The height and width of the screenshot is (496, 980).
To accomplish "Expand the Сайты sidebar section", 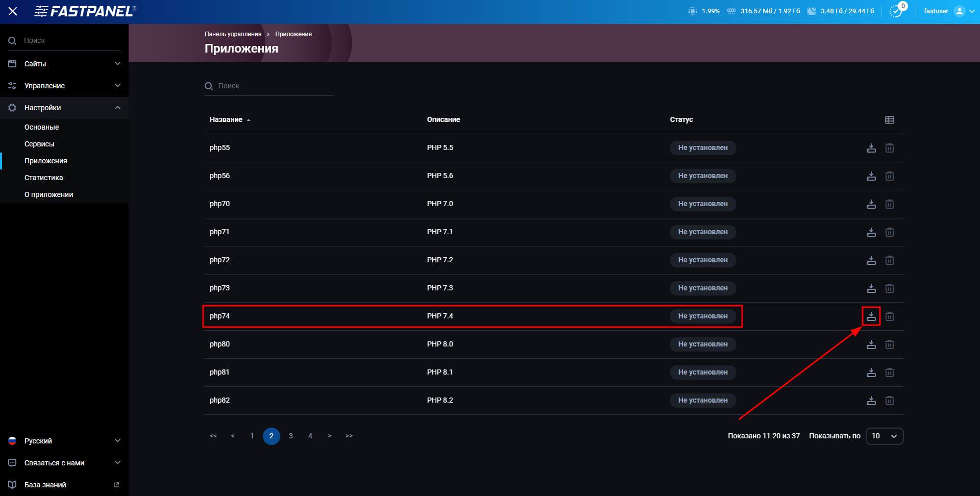I will point(64,63).
